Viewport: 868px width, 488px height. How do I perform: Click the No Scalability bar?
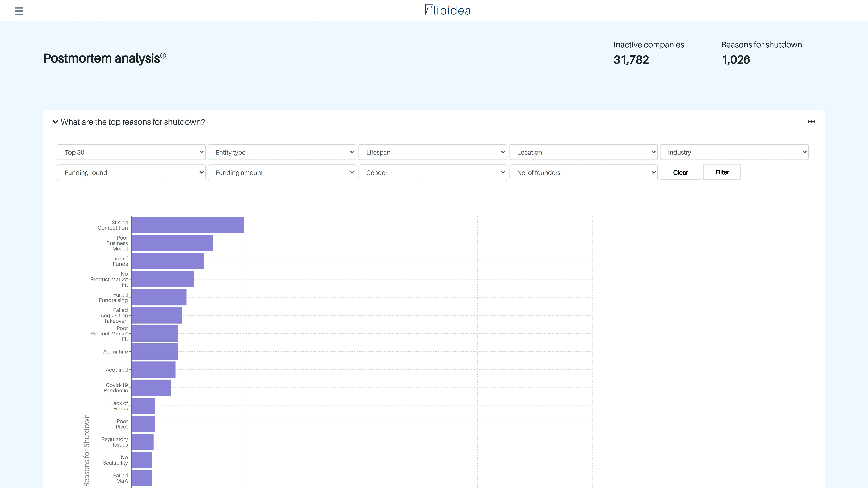(142, 460)
